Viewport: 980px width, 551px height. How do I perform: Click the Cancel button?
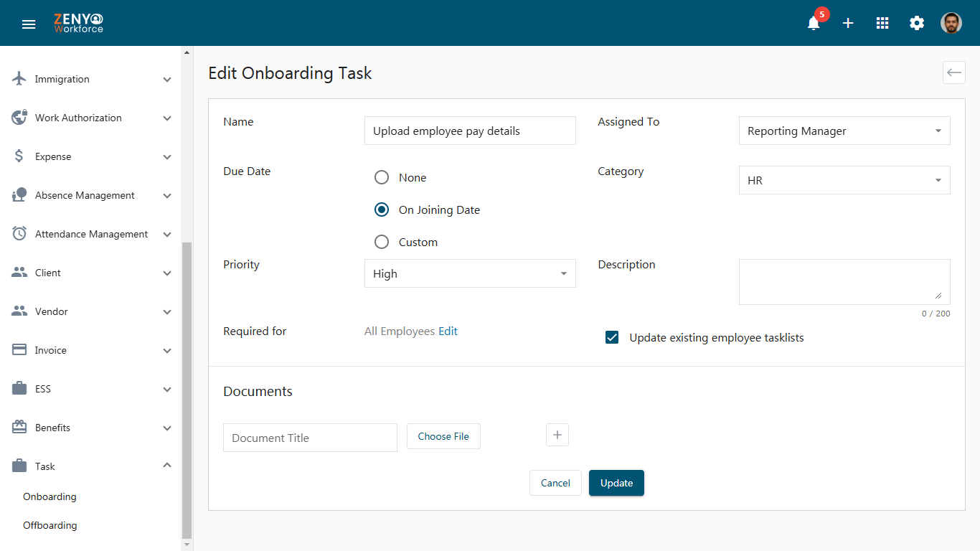click(555, 483)
